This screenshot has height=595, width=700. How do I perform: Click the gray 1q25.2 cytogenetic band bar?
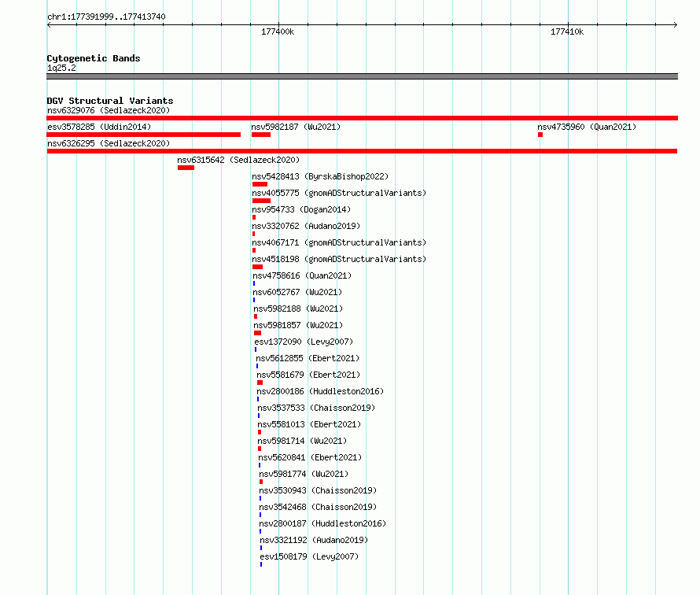362,76
